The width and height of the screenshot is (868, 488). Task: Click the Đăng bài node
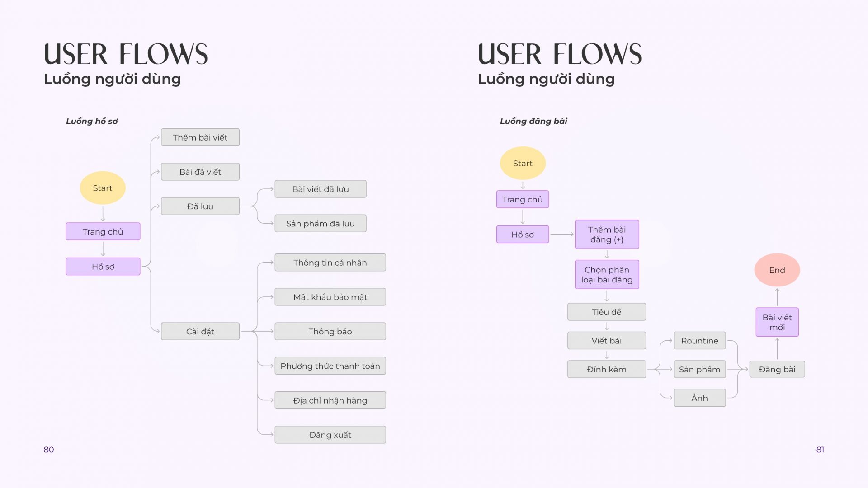[x=777, y=369]
